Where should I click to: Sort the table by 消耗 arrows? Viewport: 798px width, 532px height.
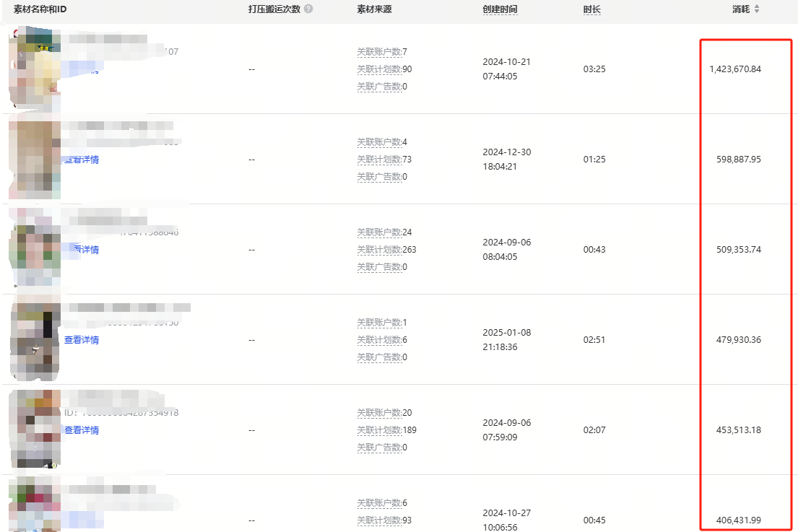(x=757, y=9)
